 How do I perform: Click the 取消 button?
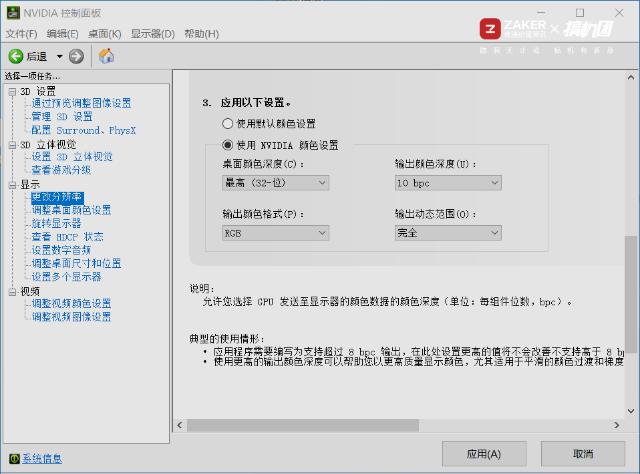[x=583, y=454]
